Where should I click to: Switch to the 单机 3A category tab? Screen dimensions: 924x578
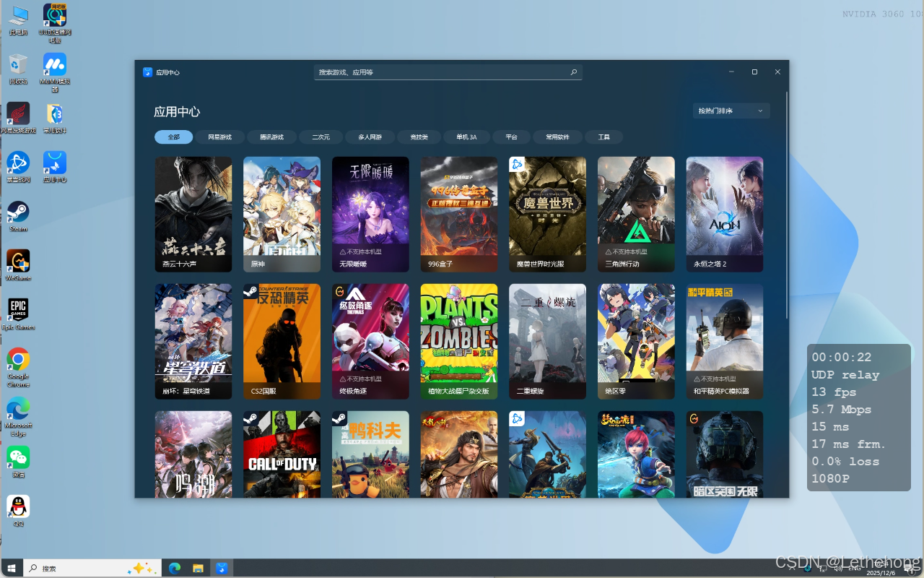click(x=466, y=137)
